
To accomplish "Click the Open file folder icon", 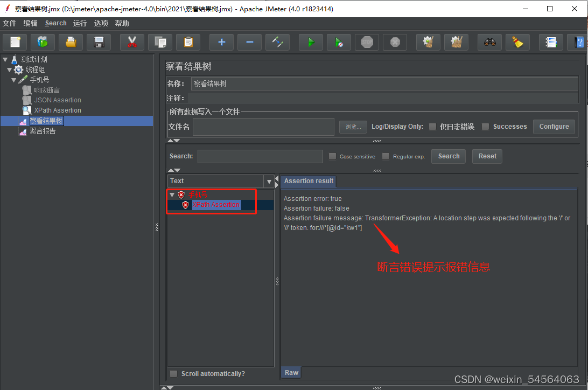I will click(x=71, y=42).
